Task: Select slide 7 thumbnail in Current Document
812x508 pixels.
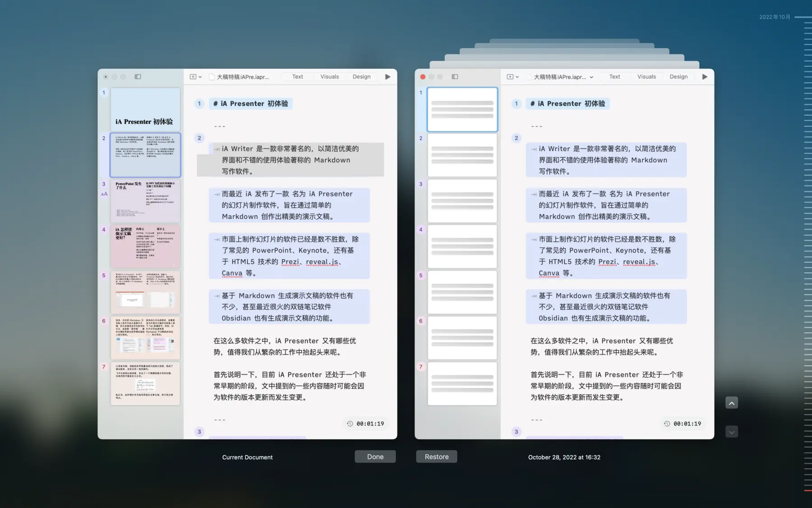Action: tap(145, 383)
